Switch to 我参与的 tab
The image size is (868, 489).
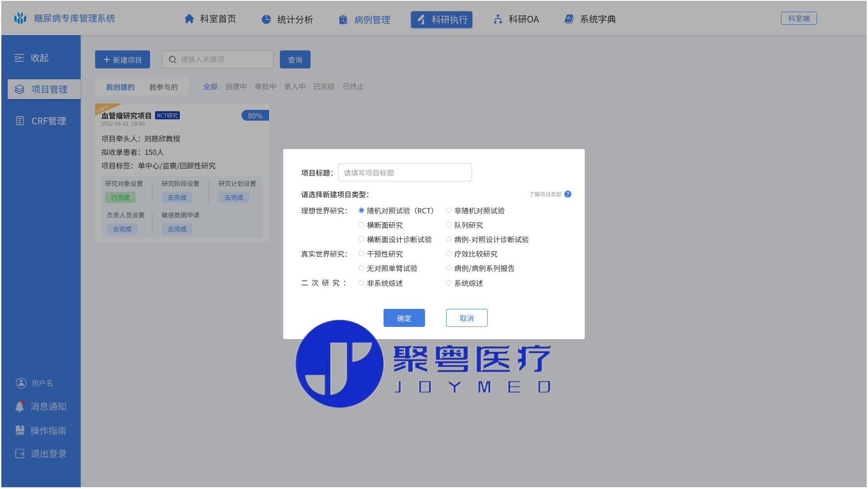(x=164, y=87)
